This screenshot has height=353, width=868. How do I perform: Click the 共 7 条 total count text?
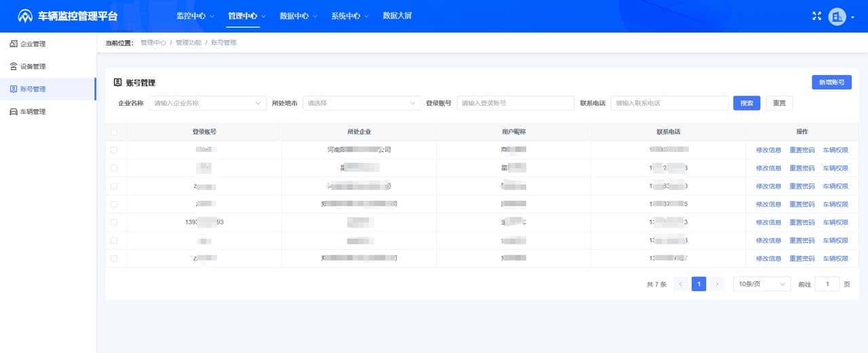pyautogui.click(x=656, y=284)
